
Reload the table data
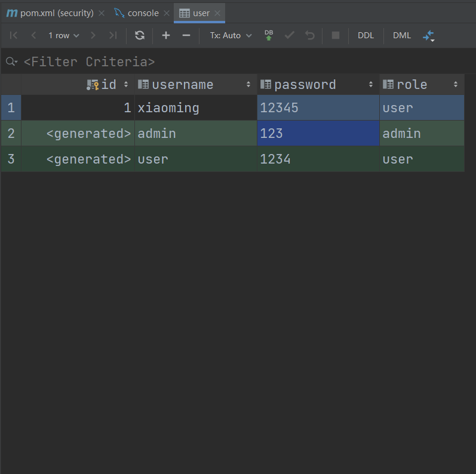pyautogui.click(x=140, y=35)
